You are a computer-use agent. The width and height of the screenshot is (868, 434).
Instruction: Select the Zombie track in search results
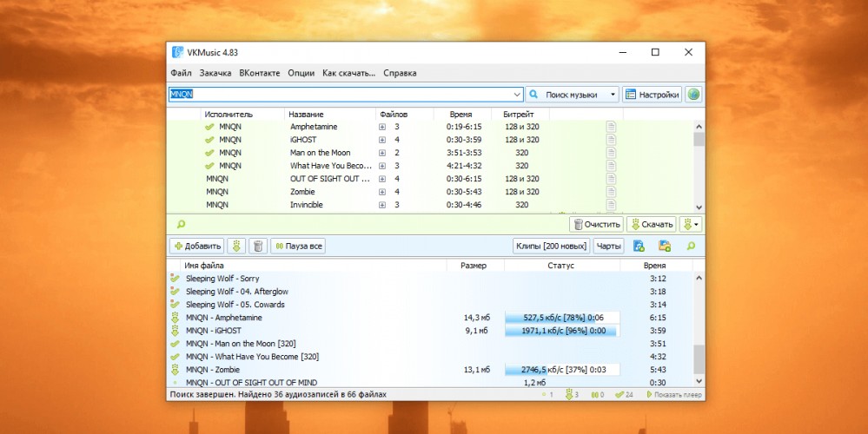tap(303, 192)
